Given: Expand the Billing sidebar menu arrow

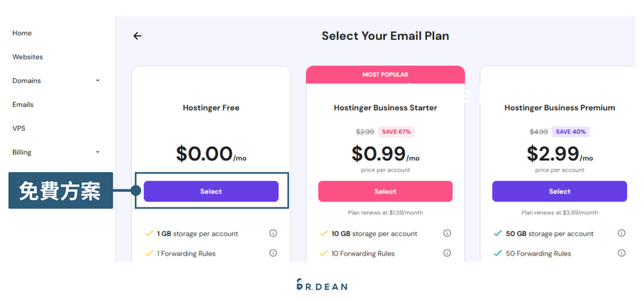Looking at the screenshot, I should pos(98,153).
